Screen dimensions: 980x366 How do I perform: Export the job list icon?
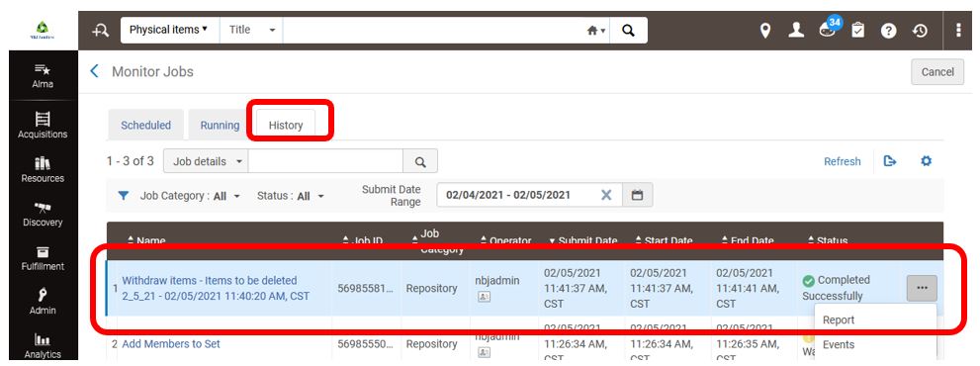click(889, 161)
